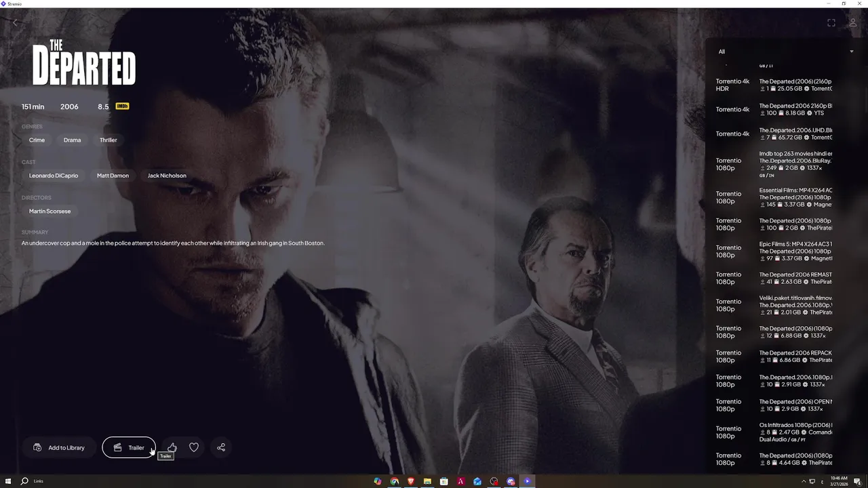Select The Departed 2006 REMAST 2.63 GB stream
The image size is (868, 488).
[x=774, y=278]
